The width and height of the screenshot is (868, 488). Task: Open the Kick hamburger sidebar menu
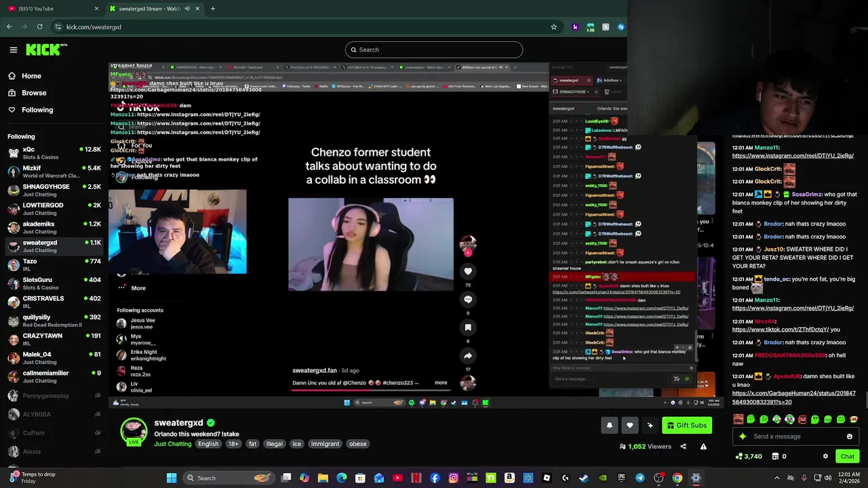[x=13, y=49]
